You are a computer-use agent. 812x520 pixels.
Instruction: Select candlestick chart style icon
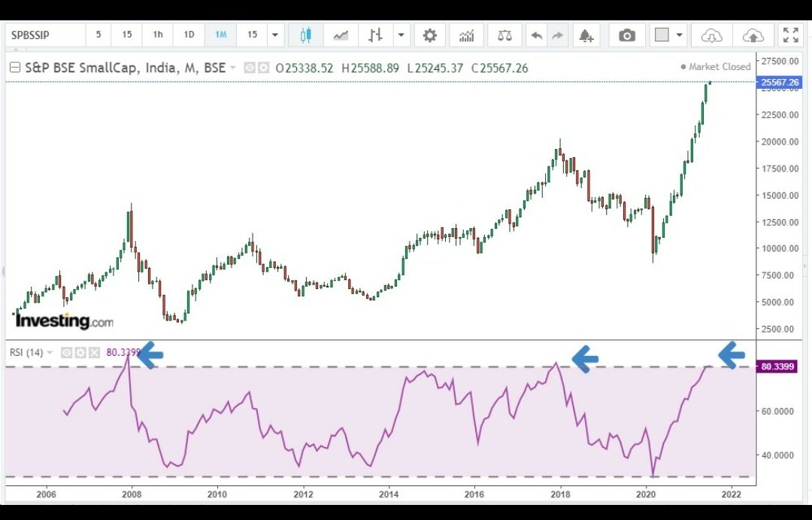(306, 35)
